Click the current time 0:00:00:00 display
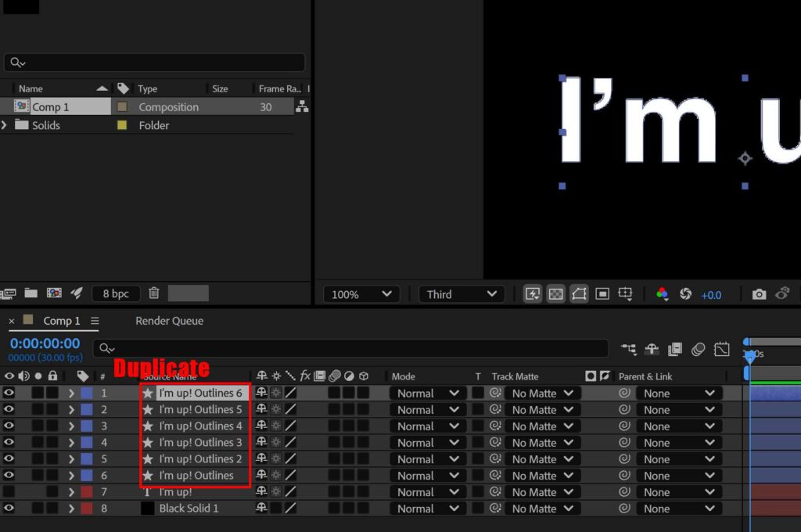801x532 pixels. coord(45,343)
